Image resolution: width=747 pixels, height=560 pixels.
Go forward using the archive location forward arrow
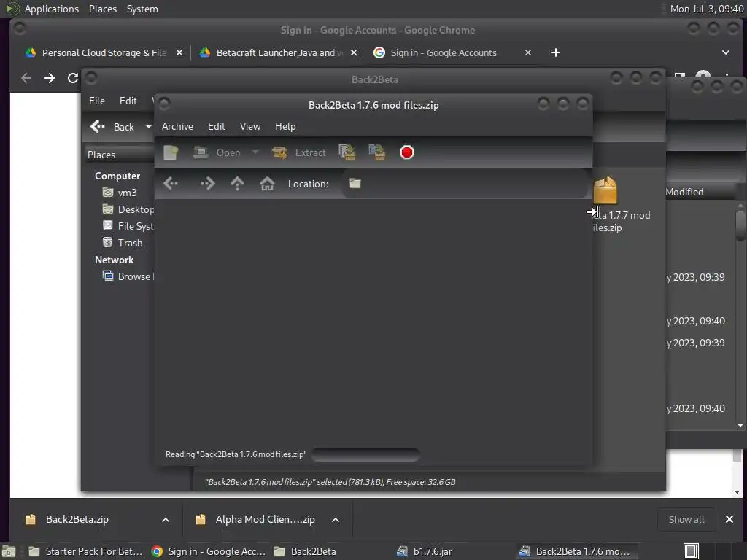tap(207, 183)
